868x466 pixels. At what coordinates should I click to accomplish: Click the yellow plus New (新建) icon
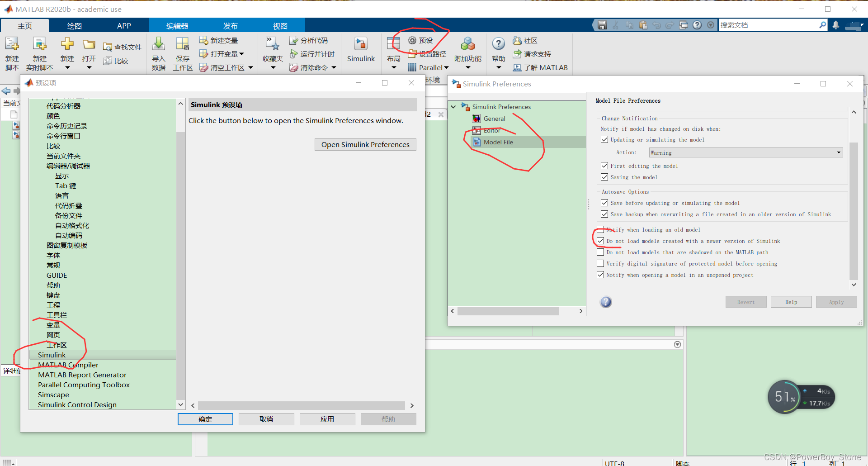coord(67,44)
